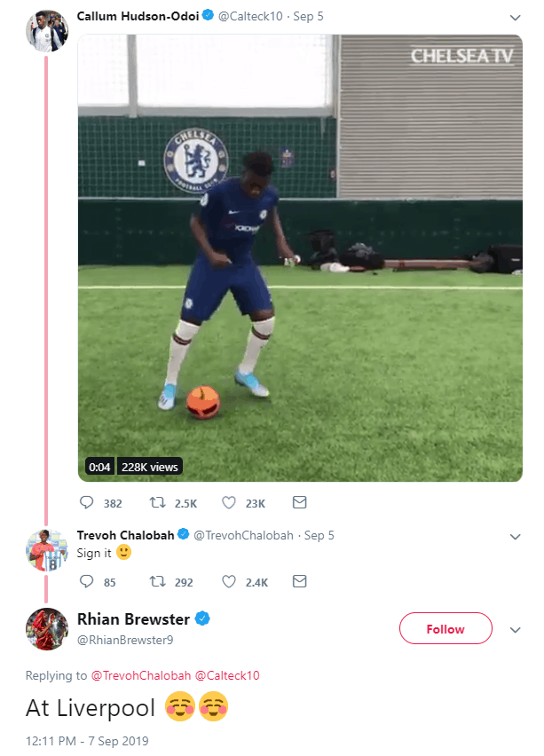Open the @TrevohChalobah mention link in reply
544x756 pixels.
point(141,675)
